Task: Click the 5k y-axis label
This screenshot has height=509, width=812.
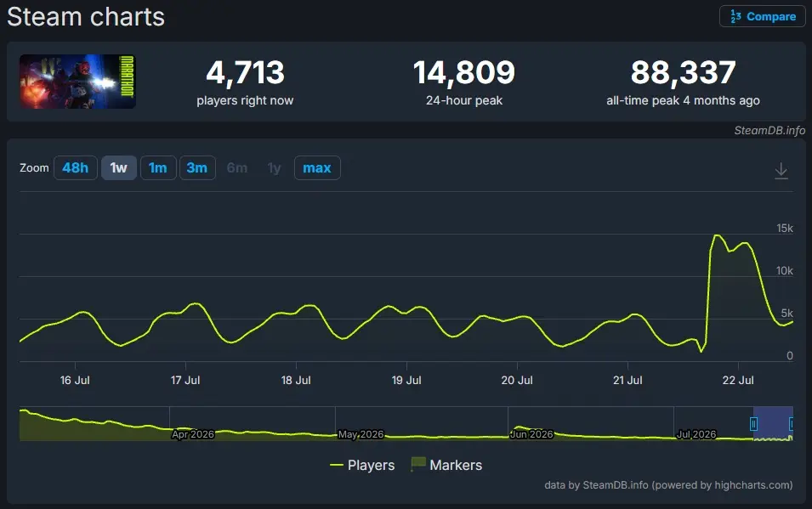Action: pos(787,314)
